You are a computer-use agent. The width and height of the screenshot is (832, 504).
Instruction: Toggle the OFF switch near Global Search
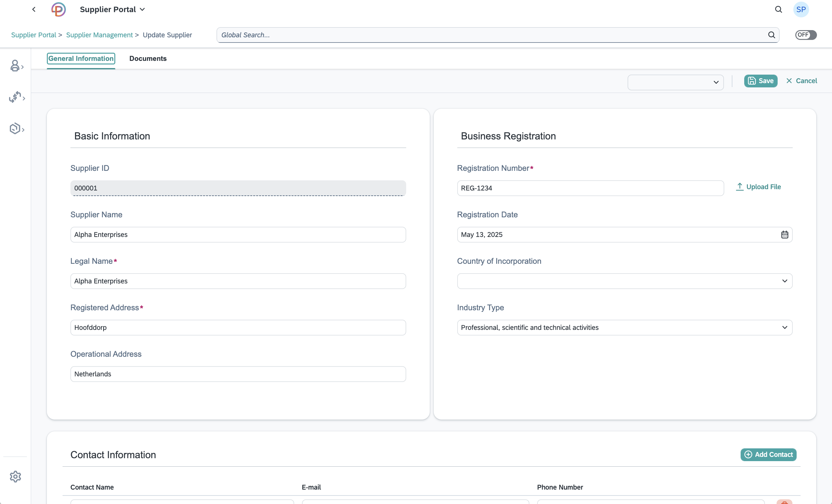pyautogui.click(x=806, y=35)
